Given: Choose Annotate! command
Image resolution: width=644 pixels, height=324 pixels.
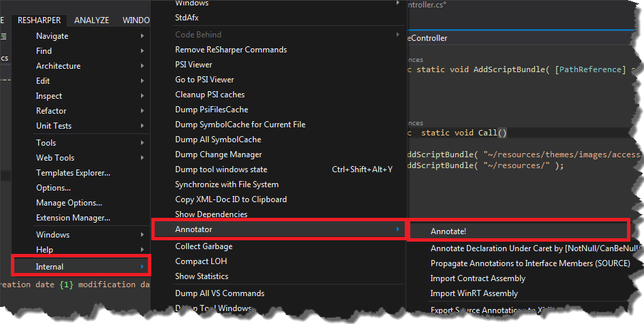Looking at the screenshot, I should coord(519,231).
